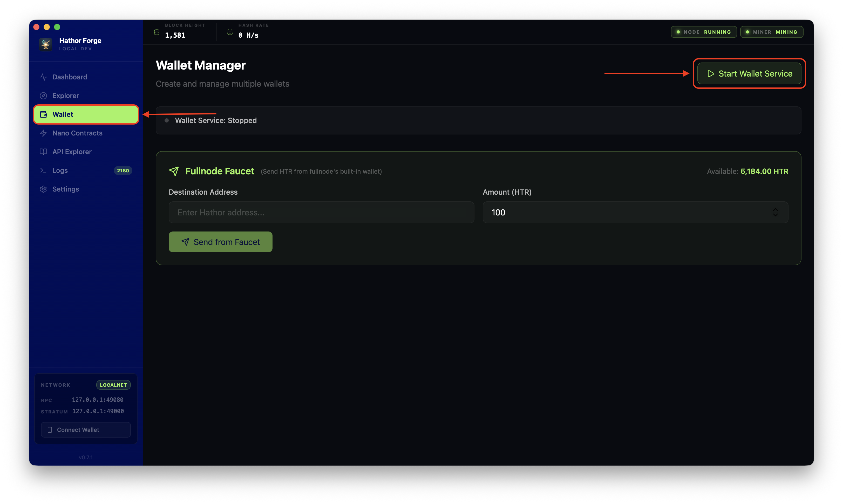
Task: Open the Logs page
Action: [86, 171]
